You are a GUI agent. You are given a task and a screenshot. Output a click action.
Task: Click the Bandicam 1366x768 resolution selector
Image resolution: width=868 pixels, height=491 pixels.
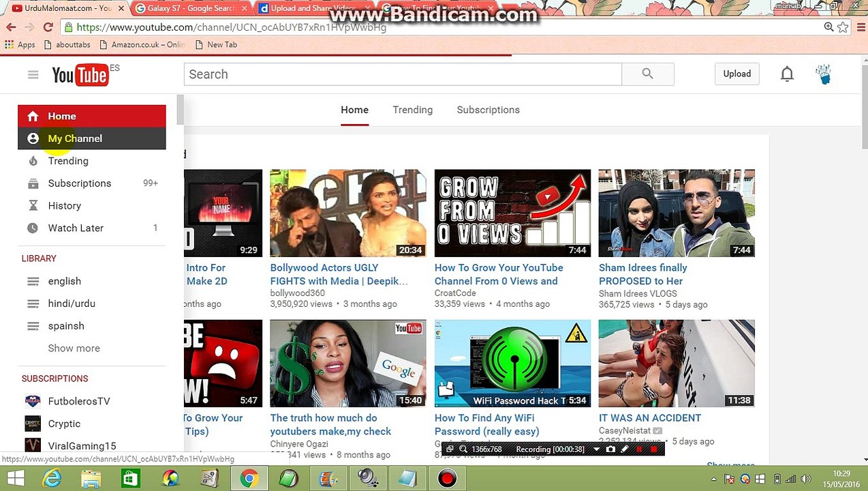pos(486,449)
